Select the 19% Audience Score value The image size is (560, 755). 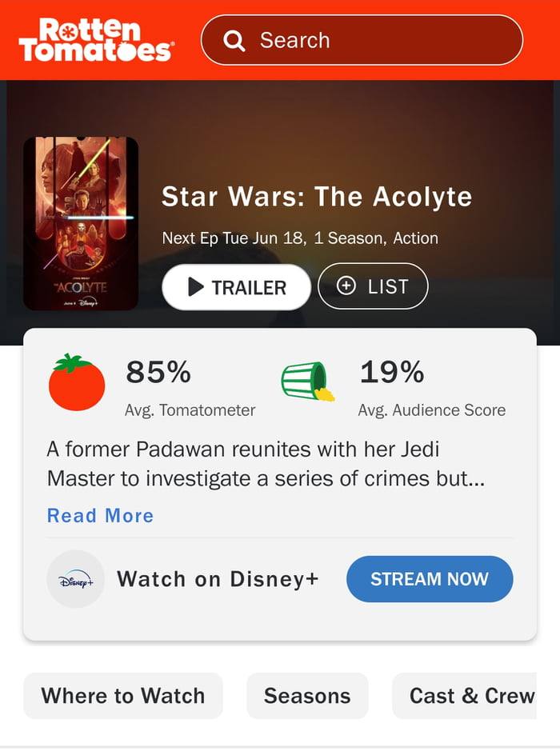coord(392,372)
